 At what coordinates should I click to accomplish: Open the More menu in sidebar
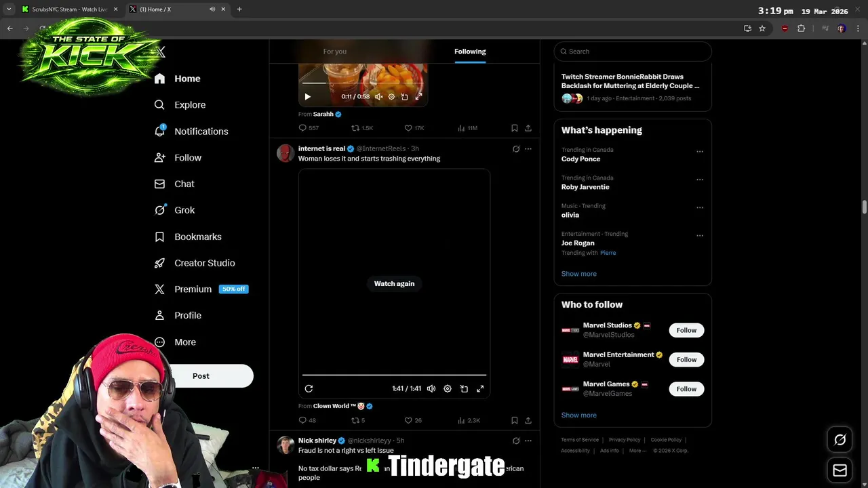175,342
